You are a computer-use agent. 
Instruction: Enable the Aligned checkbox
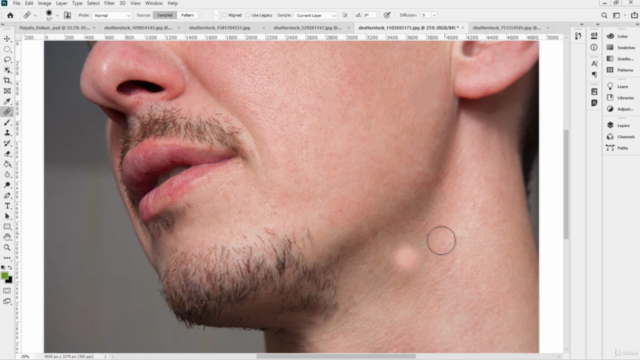[x=224, y=15]
